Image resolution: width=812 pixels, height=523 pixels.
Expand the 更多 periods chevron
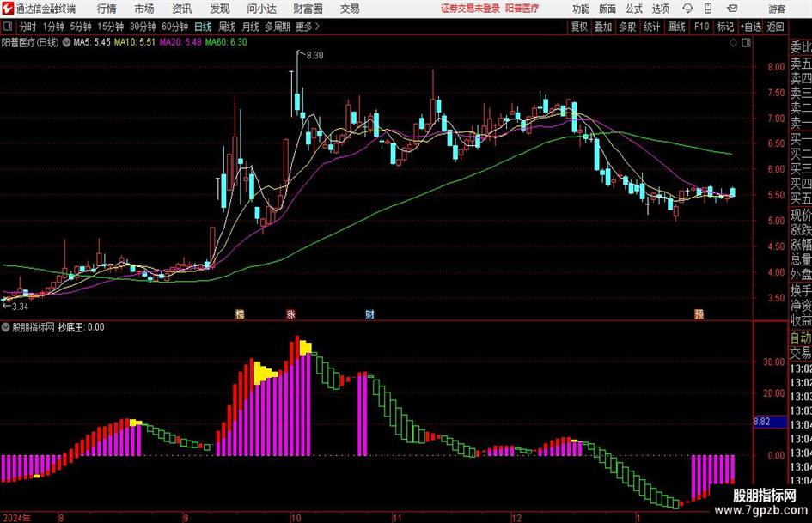(308, 27)
